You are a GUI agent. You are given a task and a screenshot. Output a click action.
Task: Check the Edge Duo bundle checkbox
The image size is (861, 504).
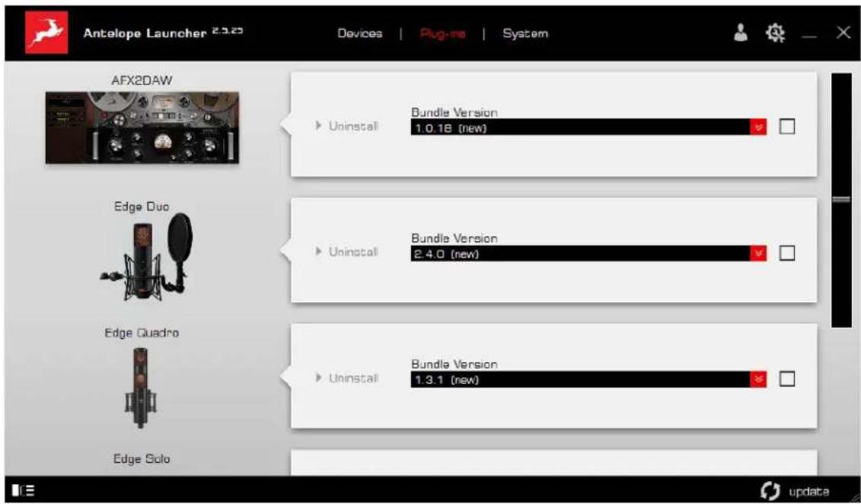click(787, 253)
